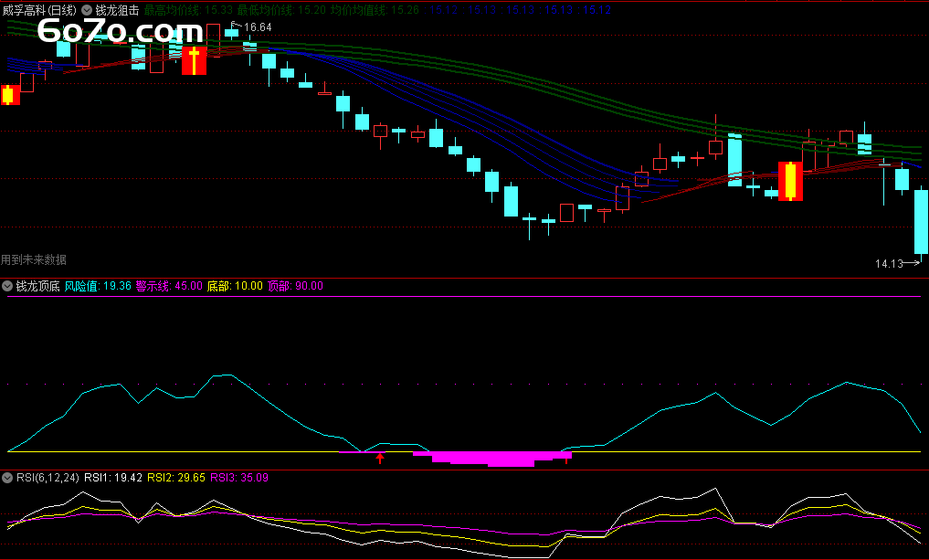This screenshot has width=929, height=560.
Task: Click the RSI1: 19.42 value
Action: (x=113, y=478)
